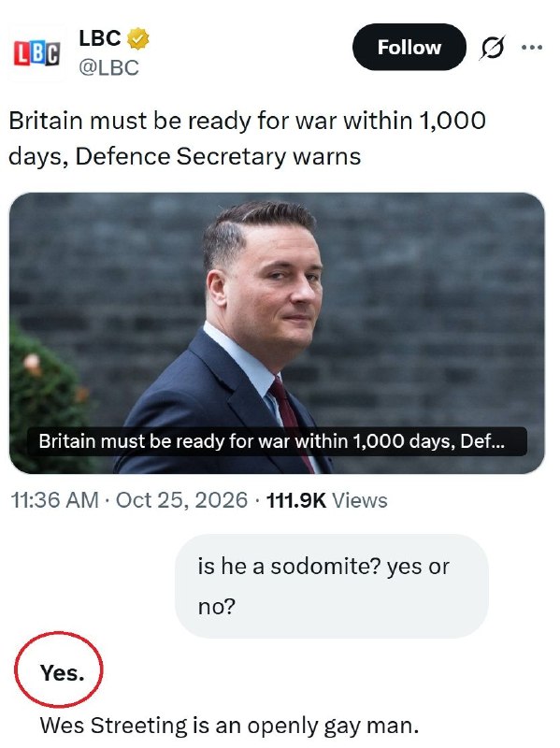Screen dimensions: 560x748
Task: Open the LBC profile avatar logo
Action: click(x=36, y=53)
